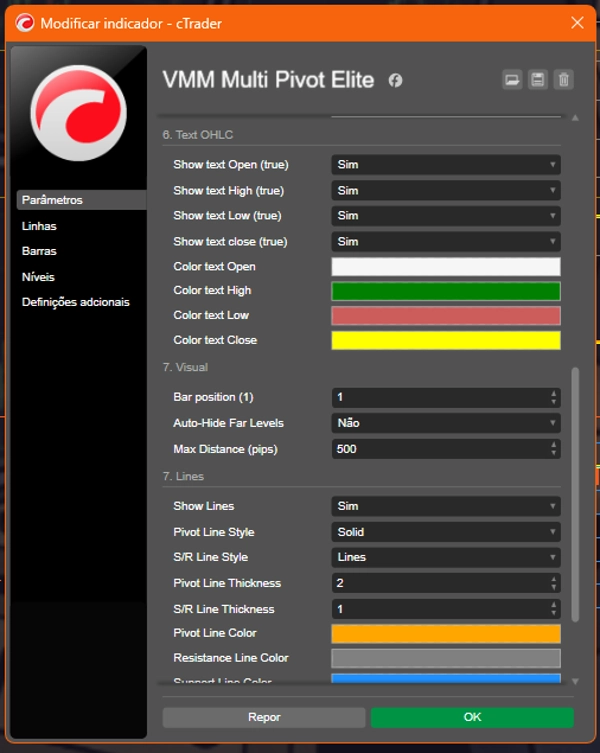Switch to the Barras section
Screen dimensions: 600x753
[39, 251]
